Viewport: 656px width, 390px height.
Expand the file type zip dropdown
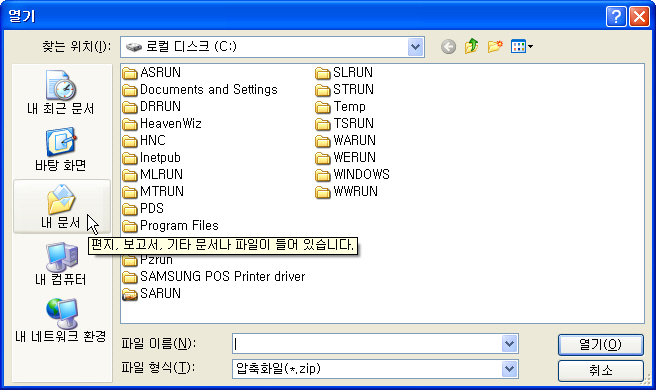[x=509, y=369]
